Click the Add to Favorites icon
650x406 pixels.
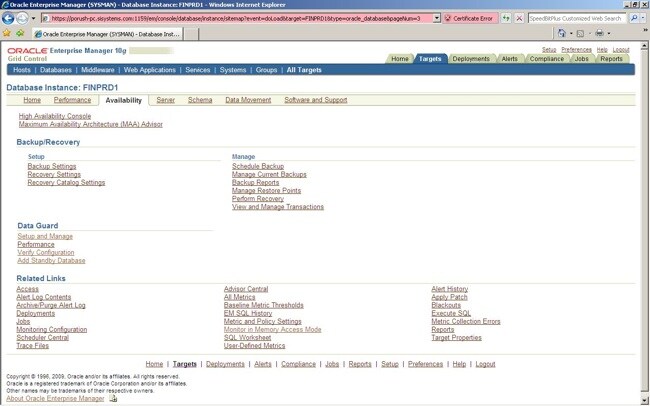pos(20,33)
